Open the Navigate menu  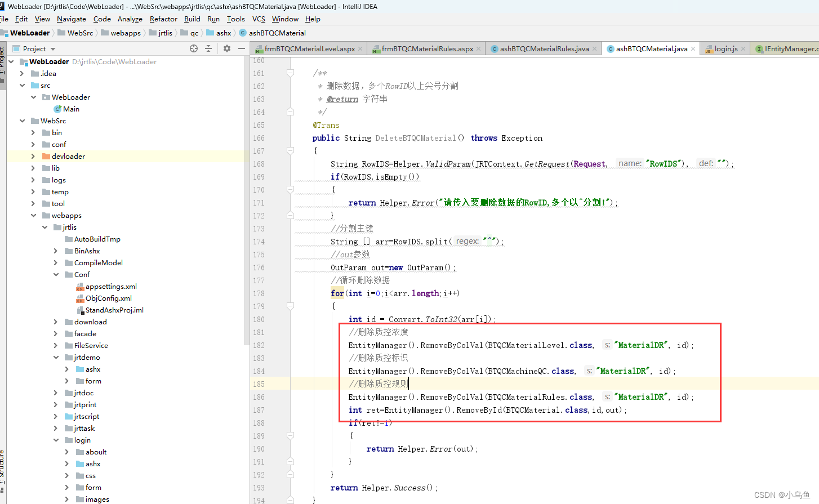[72, 19]
